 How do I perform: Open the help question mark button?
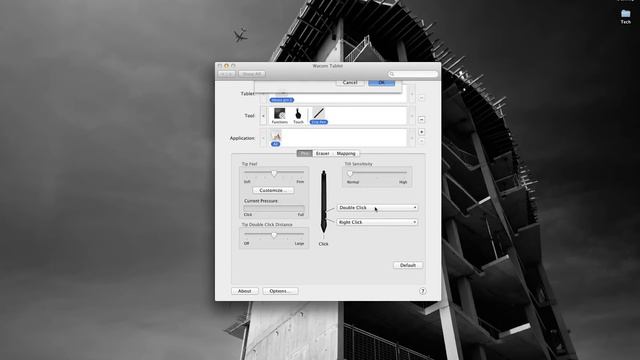(422, 291)
